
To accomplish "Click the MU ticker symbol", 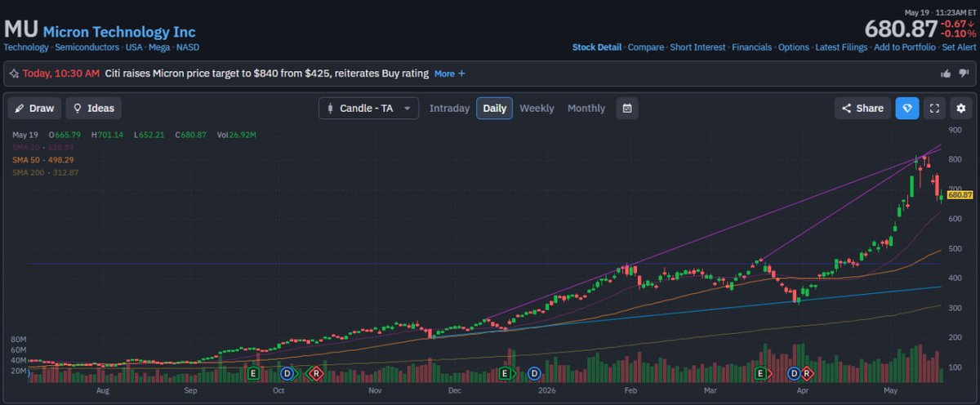I will pyautogui.click(x=20, y=29).
